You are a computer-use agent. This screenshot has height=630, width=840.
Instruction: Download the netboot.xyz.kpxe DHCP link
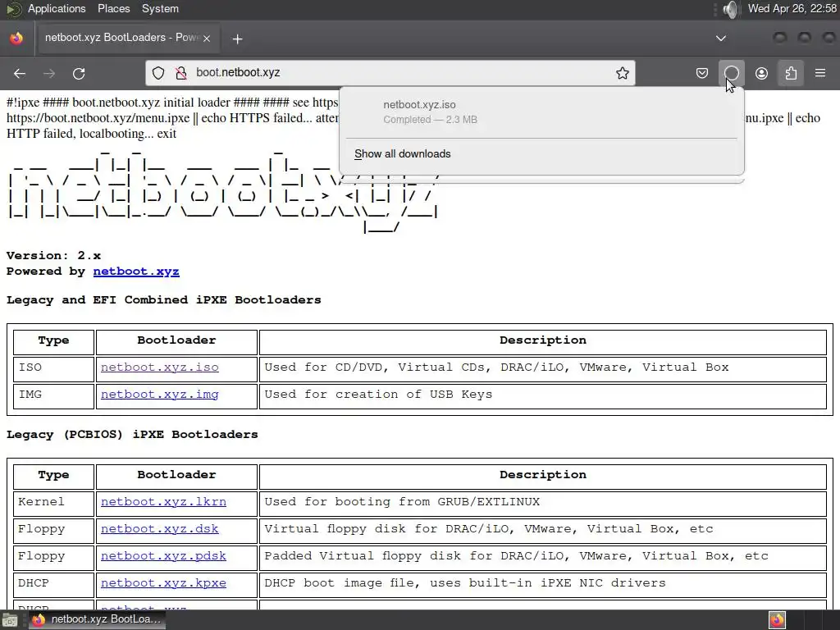point(163,583)
